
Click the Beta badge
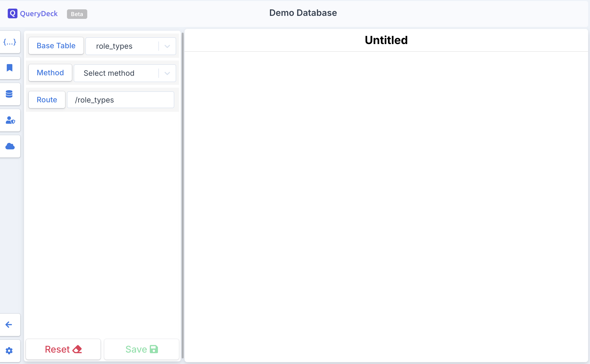[x=77, y=14]
